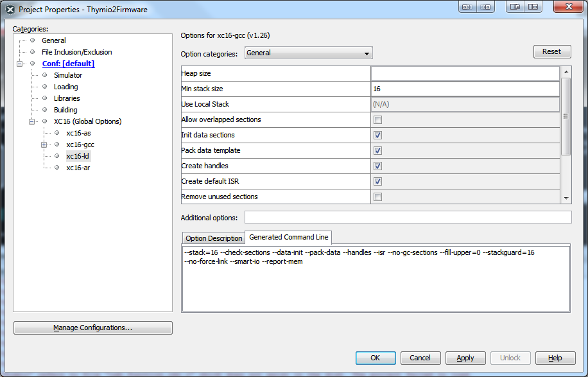Click the options table scrollbar thumb
Viewport: 588px width, 377px height.
coord(566,116)
